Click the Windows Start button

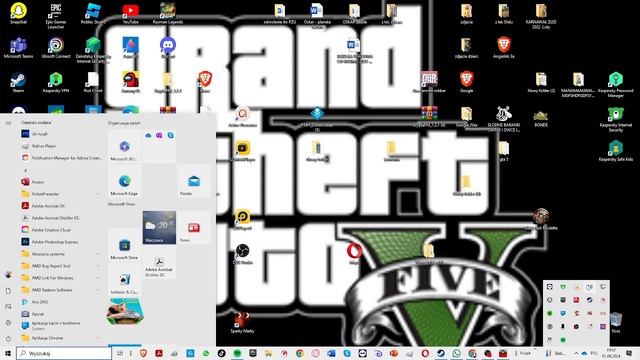[8, 353]
